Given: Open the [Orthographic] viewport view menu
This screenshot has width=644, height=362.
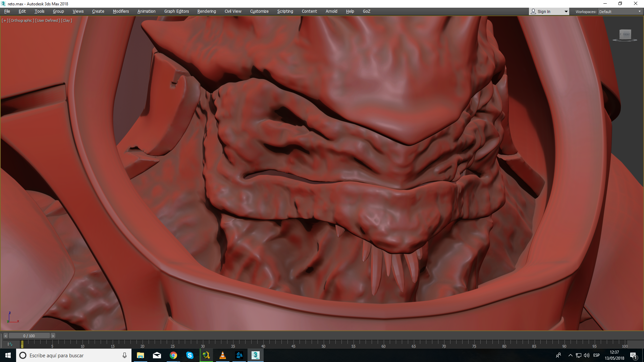Looking at the screenshot, I should click(x=21, y=20).
